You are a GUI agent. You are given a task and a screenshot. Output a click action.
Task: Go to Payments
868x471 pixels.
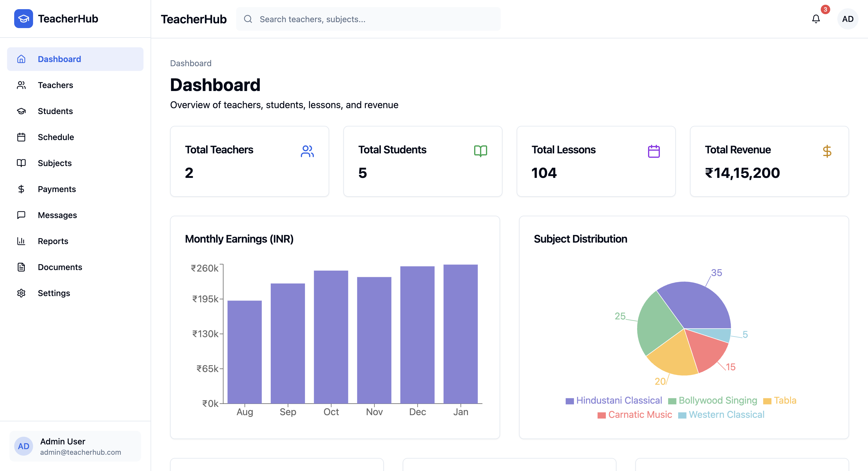click(x=75, y=189)
